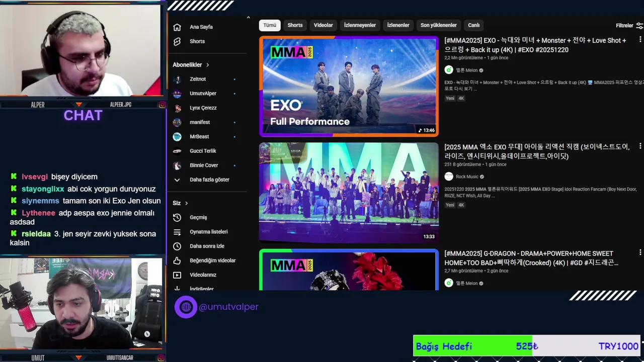Select the İzlenmeyenler filter chip
644x362 pixels.
360,25
